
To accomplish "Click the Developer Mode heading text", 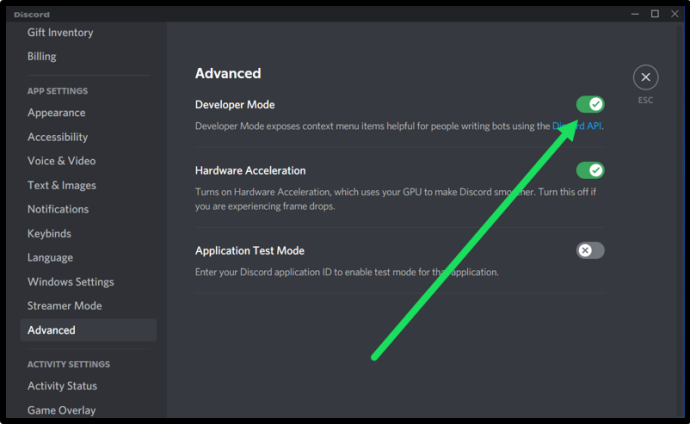I will (235, 105).
